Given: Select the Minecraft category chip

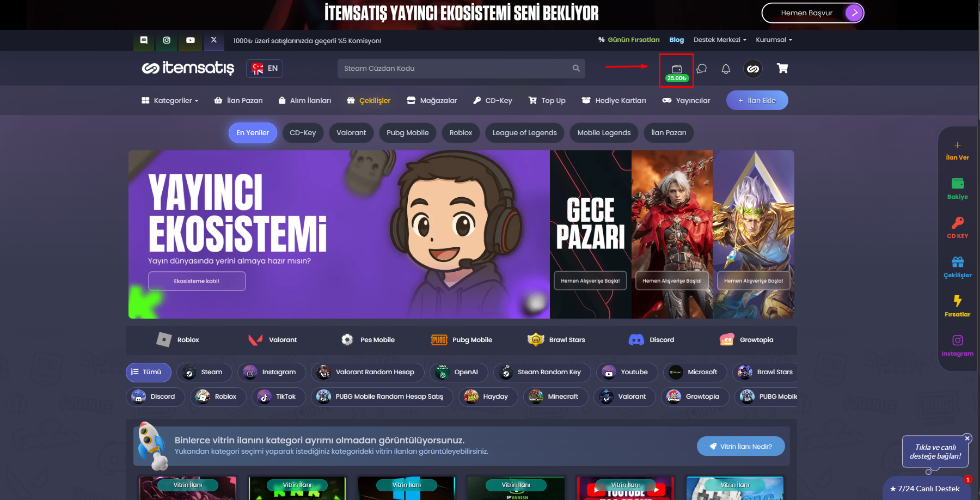Looking at the screenshot, I should [555, 397].
